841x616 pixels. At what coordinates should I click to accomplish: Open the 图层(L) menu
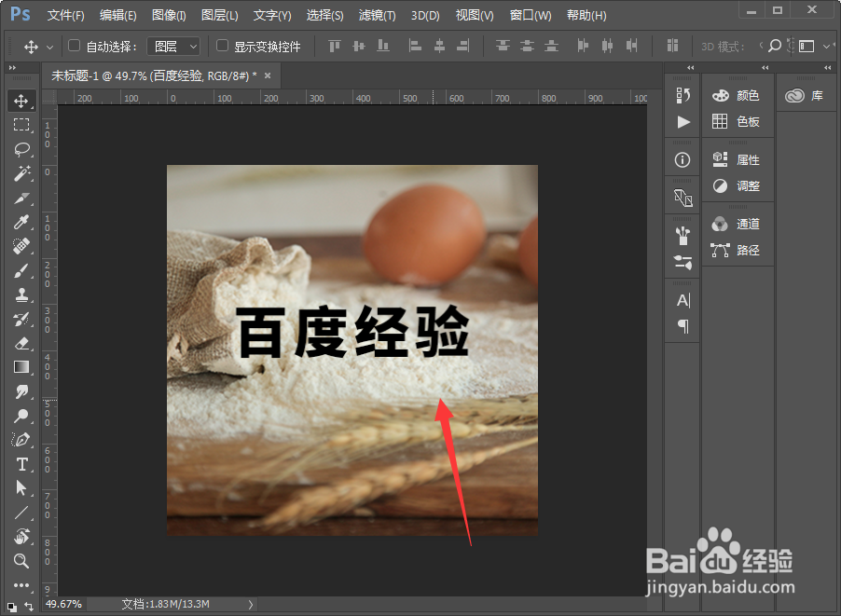tap(220, 15)
